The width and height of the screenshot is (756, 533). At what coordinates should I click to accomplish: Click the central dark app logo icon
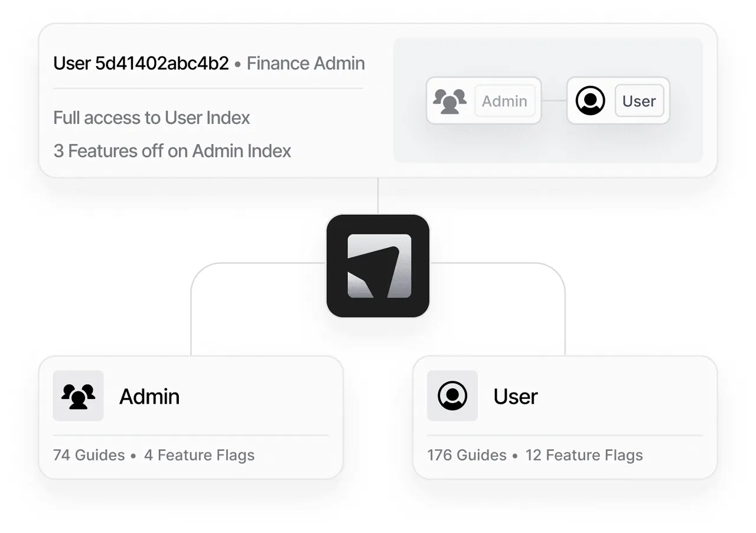click(378, 266)
